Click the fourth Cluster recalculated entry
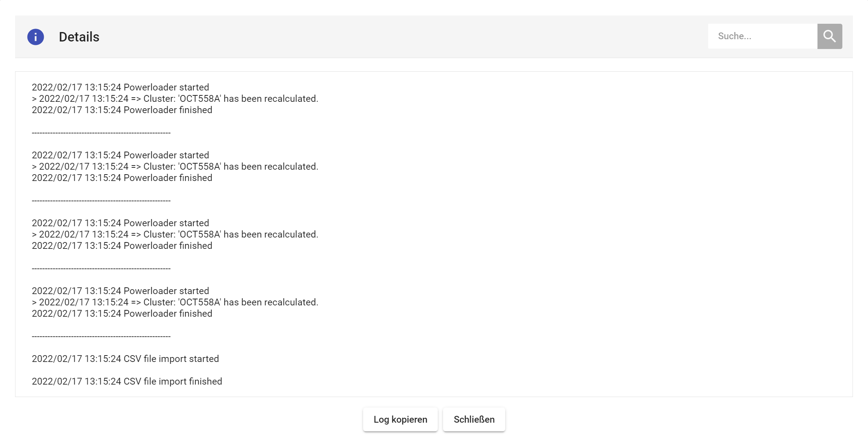 pyautogui.click(x=175, y=302)
